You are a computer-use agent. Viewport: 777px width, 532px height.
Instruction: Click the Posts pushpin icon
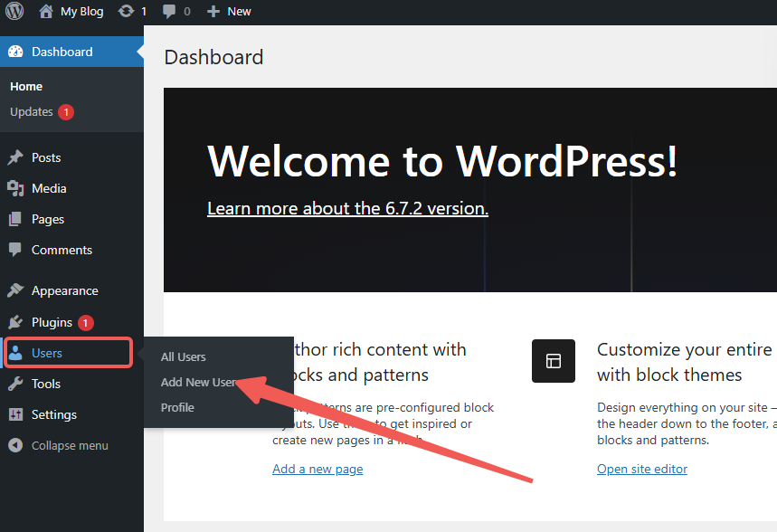tap(15, 157)
